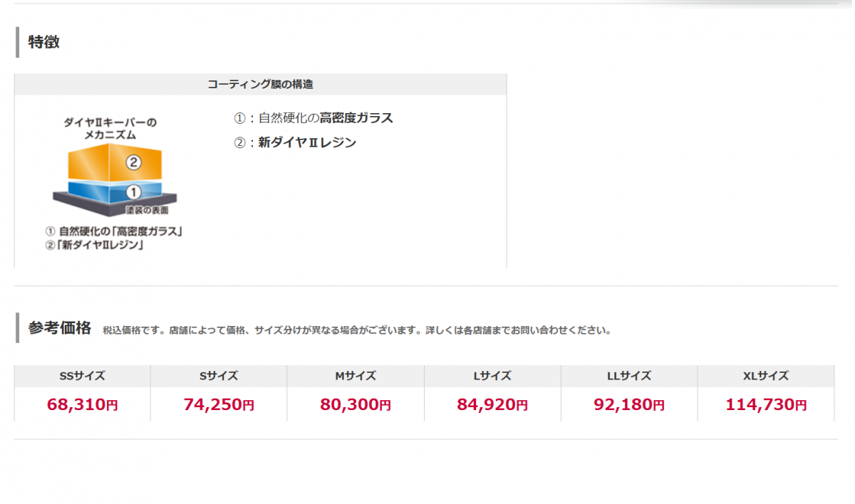Click the 新ダイヤⅡレジン description line
855x504 pixels.
click(x=295, y=143)
